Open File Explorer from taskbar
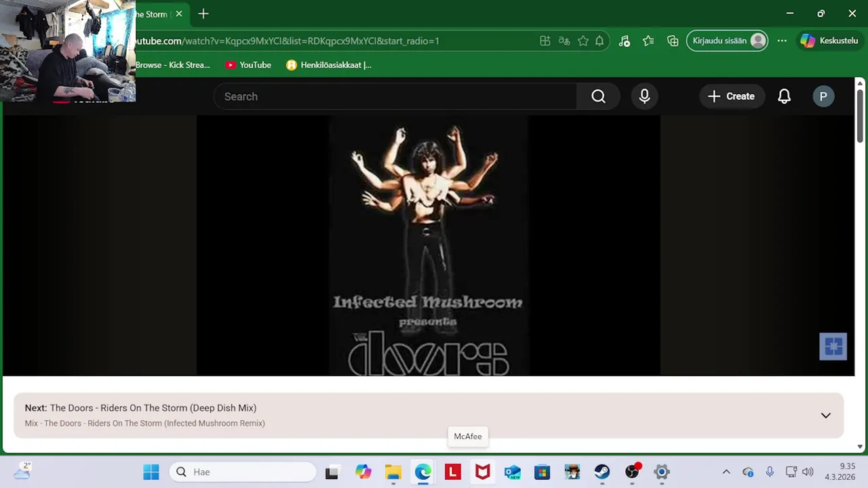This screenshot has width=868, height=488. pyautogui.click(x=393, y=472)
